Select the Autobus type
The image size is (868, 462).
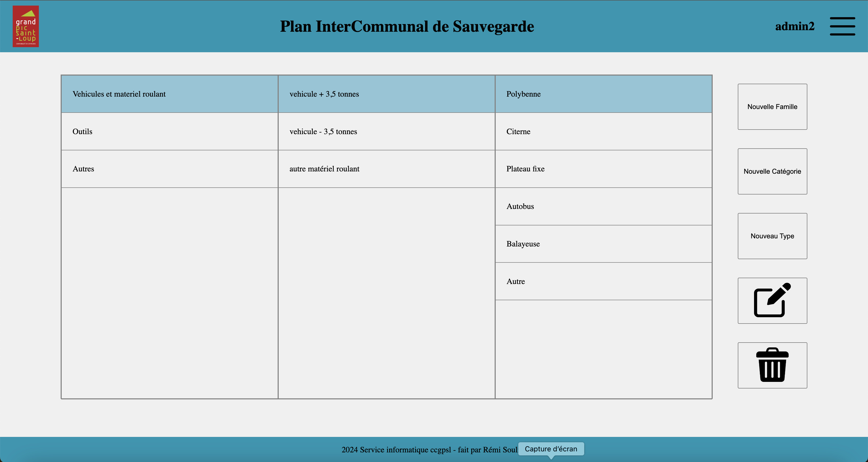pyautogui.click(x=603, y=206)
